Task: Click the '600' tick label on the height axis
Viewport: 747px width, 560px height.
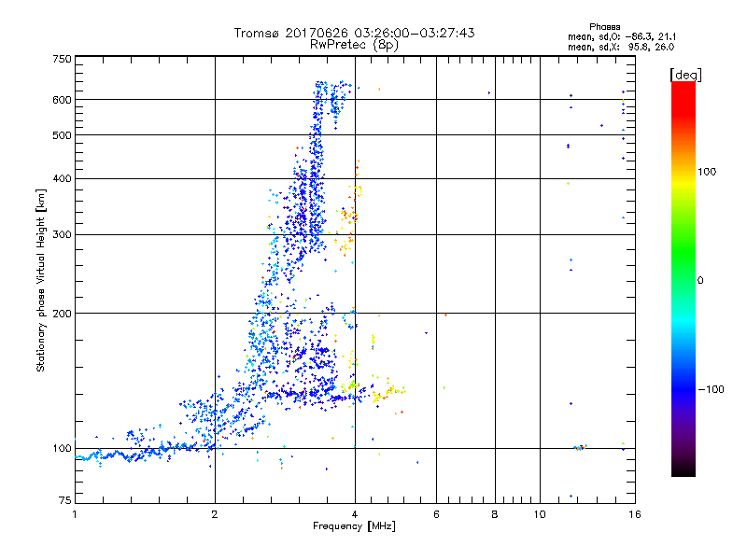Action: [62, 100]
